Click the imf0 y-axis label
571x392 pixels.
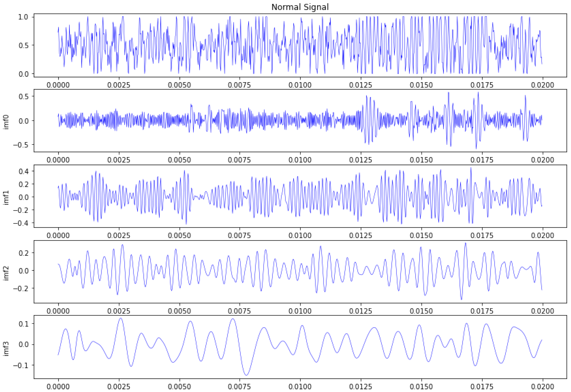pyautogui.click(x=6, y=122)
